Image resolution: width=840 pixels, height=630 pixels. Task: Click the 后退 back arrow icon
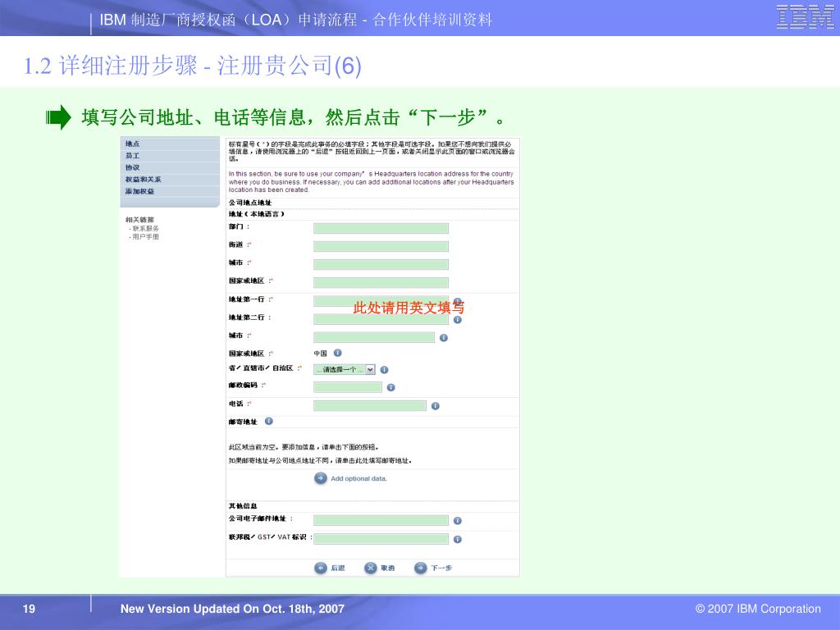321,568
